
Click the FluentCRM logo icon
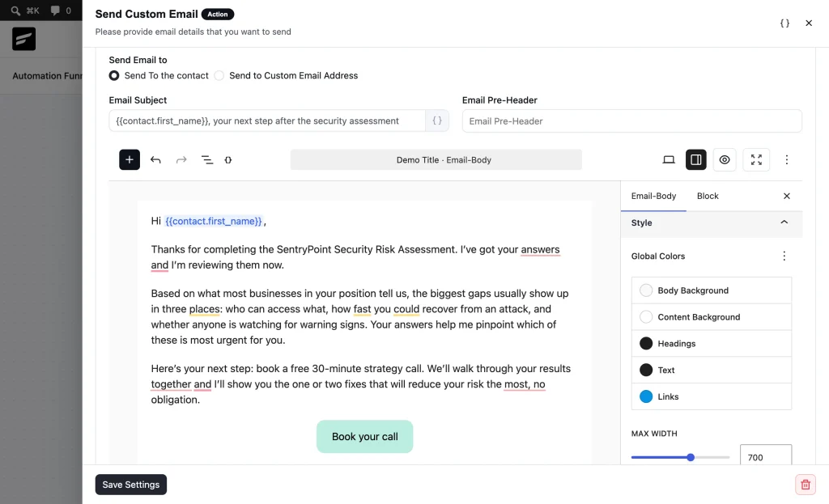pyautogui.click(x=23, y=39)
